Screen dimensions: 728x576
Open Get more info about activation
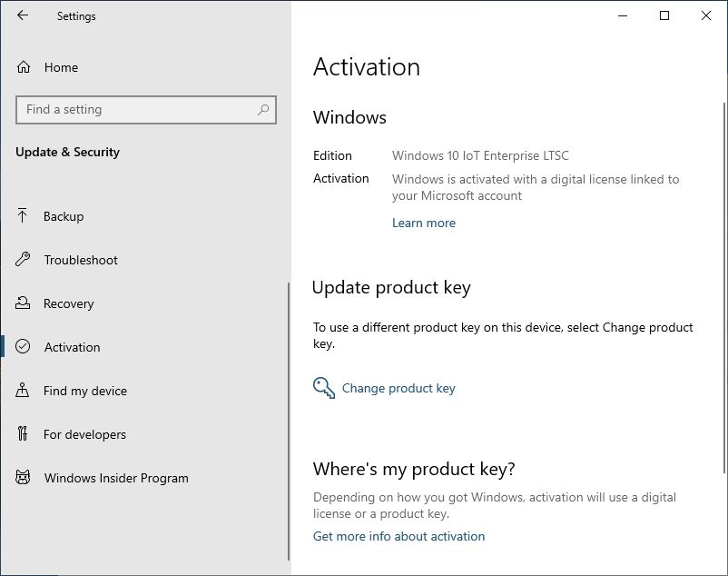pos(398,537)
